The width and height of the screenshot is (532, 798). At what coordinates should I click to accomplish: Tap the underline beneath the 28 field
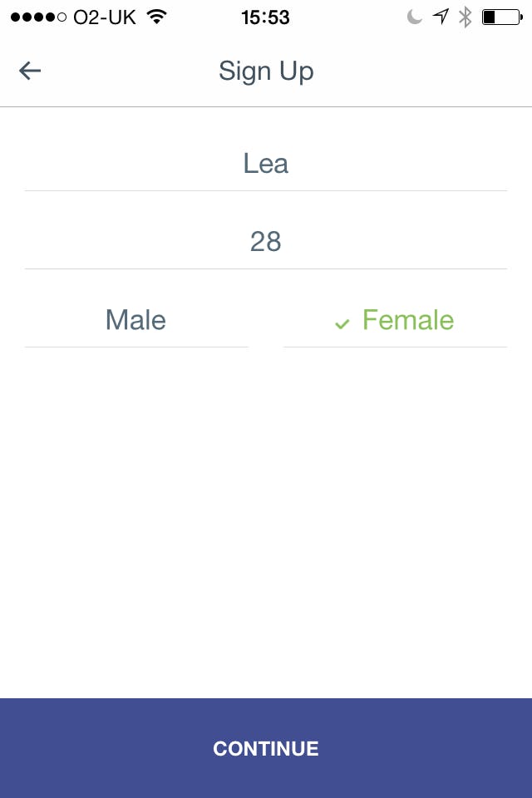(266, 268)
